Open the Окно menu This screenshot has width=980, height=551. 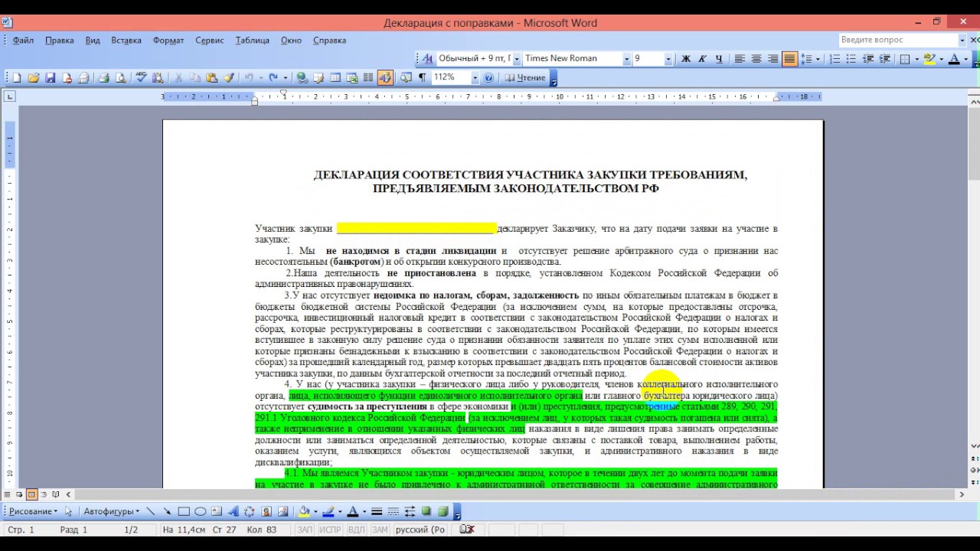coord(291,40)
